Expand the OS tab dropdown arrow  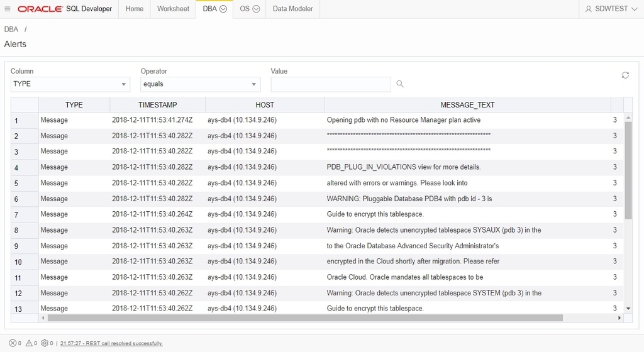(x=256, y=9)
